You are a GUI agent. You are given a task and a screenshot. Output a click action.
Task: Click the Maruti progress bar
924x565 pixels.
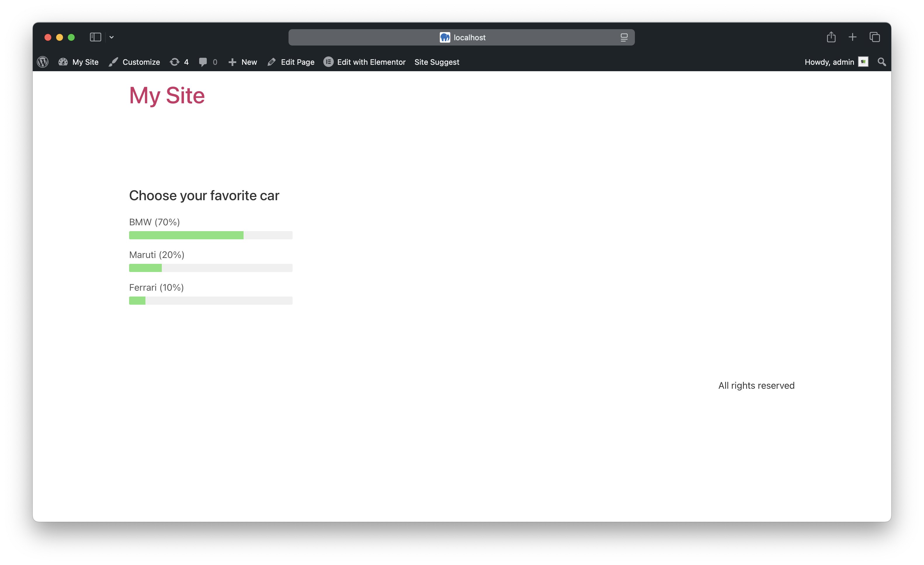tap(211, 268)
